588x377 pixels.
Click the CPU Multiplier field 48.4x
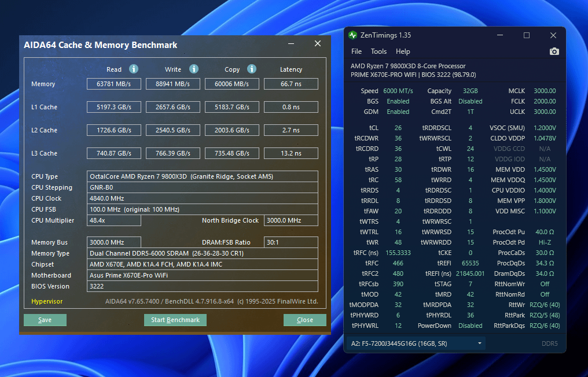tap(114, 220)
